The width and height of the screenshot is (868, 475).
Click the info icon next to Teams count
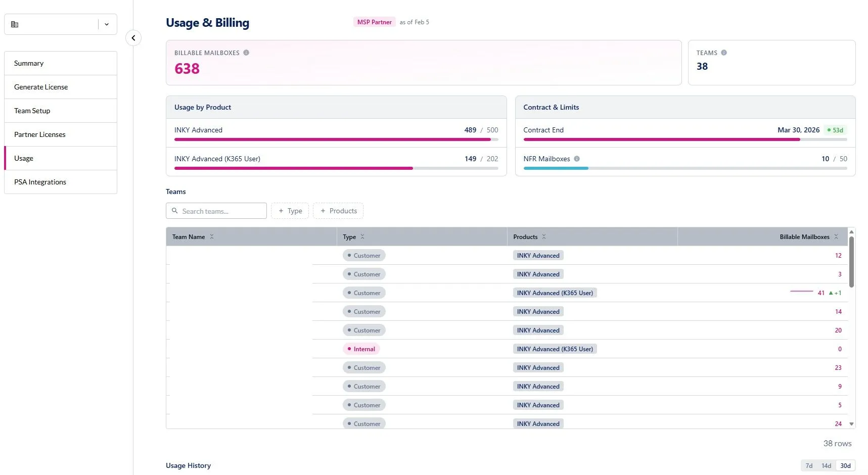pos(724,53)
